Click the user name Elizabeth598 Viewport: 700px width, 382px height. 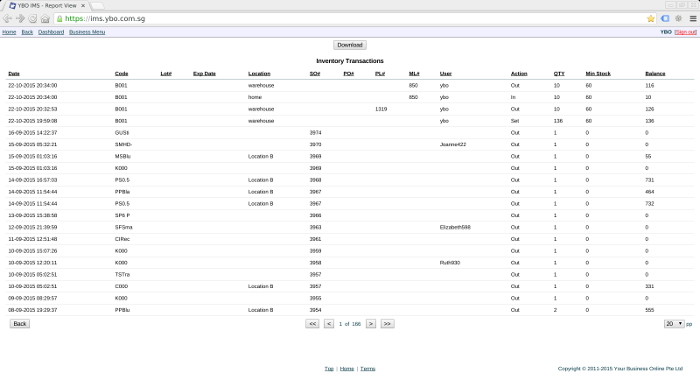point(455,227)
